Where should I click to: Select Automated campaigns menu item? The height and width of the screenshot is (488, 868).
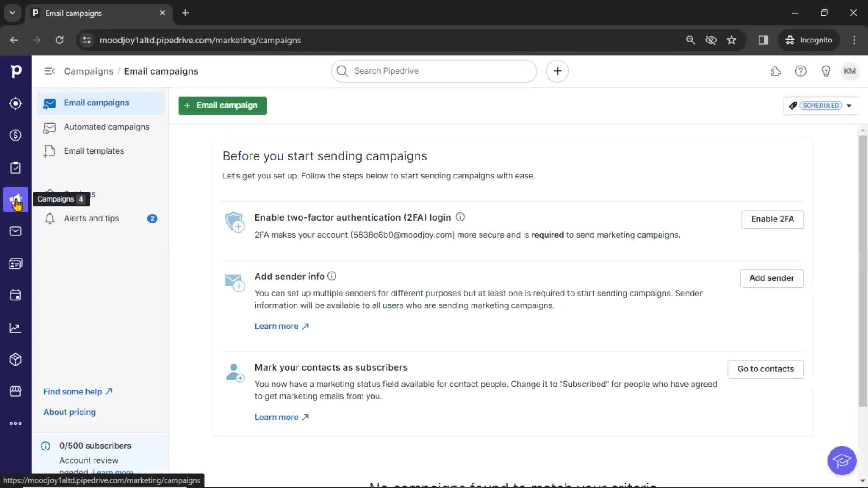pos(107,127)
